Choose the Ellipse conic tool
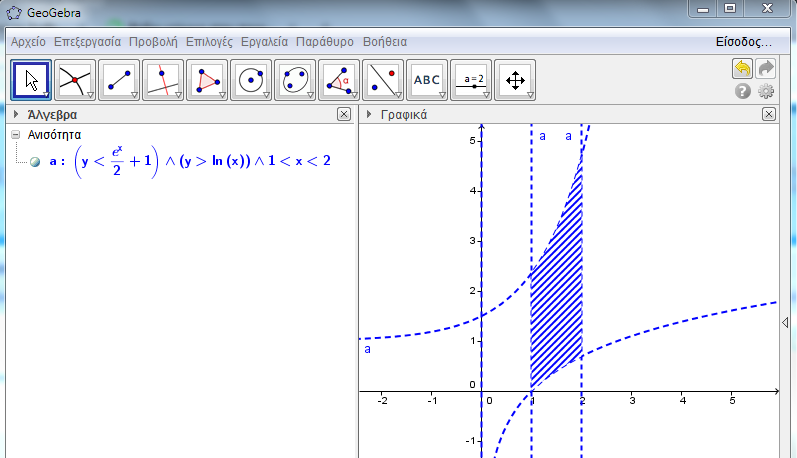797x458 pixels. coord(295,80)
